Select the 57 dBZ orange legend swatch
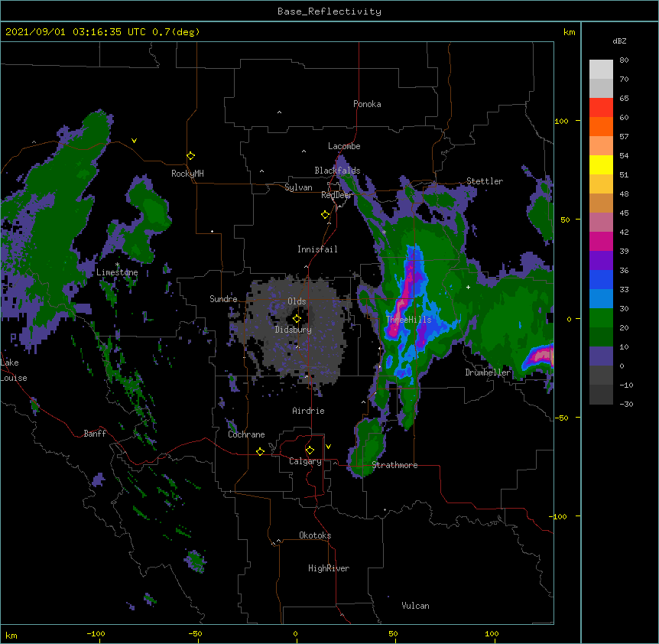This screenshot has width=659, height=644. (x=601, y=126)
